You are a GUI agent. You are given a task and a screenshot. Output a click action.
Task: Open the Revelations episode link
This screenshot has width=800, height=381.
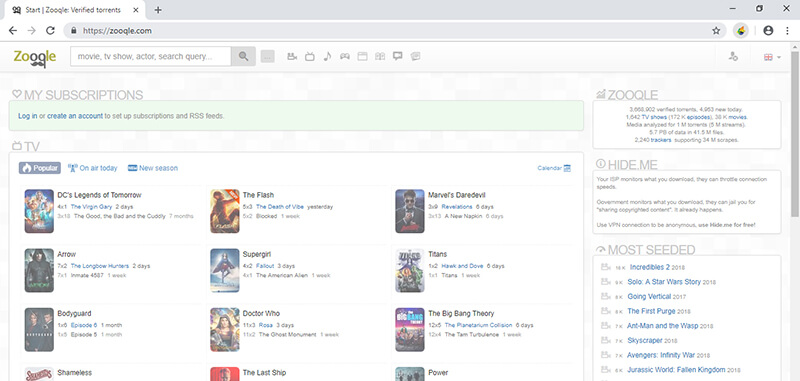pyautogui.click(x=457, y=207)
